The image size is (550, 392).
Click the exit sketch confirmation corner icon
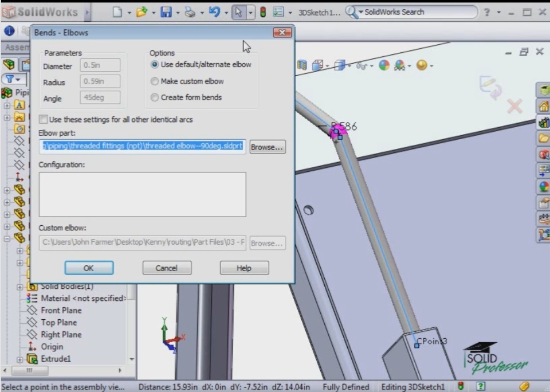[490, 87]
